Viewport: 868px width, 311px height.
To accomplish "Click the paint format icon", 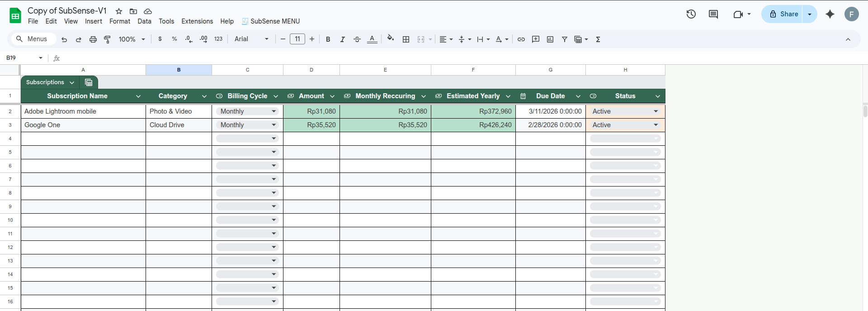I will coord(107,39).
